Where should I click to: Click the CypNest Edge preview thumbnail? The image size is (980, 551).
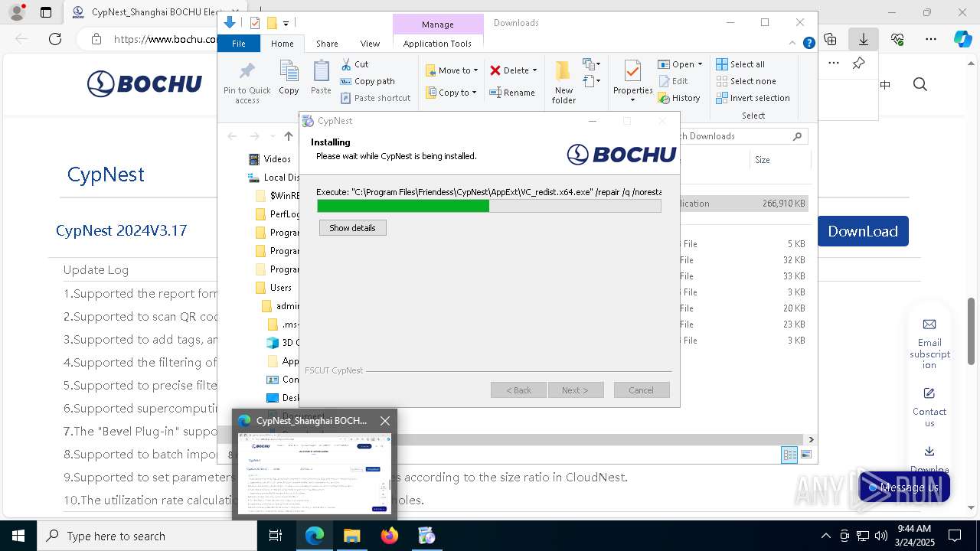coord(315,474)
